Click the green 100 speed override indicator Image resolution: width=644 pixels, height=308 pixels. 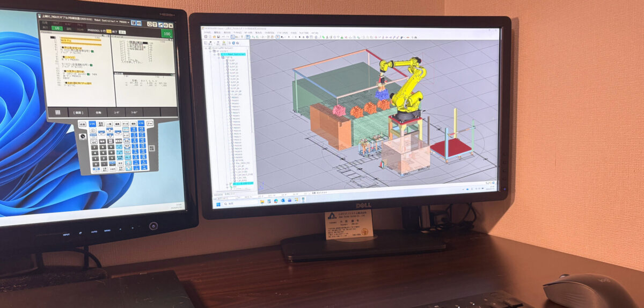[167, 34]
